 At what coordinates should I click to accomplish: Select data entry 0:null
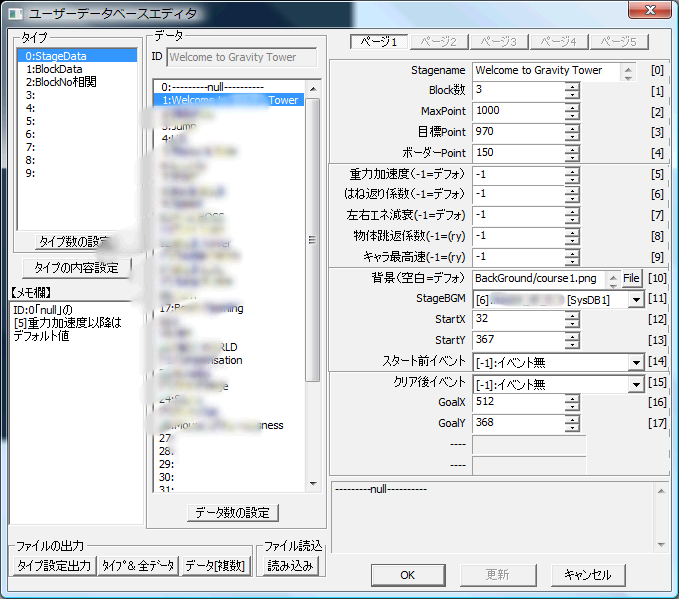pos(230,87)
